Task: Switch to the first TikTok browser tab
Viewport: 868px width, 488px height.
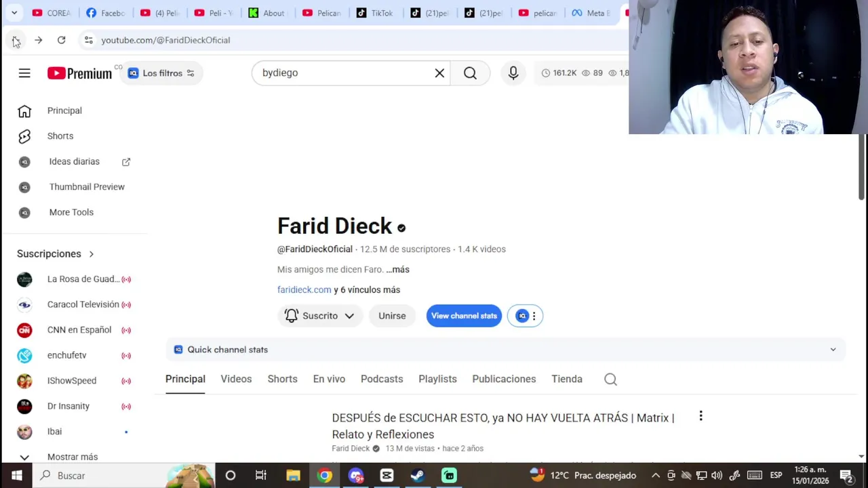Action: coord(375,13)
